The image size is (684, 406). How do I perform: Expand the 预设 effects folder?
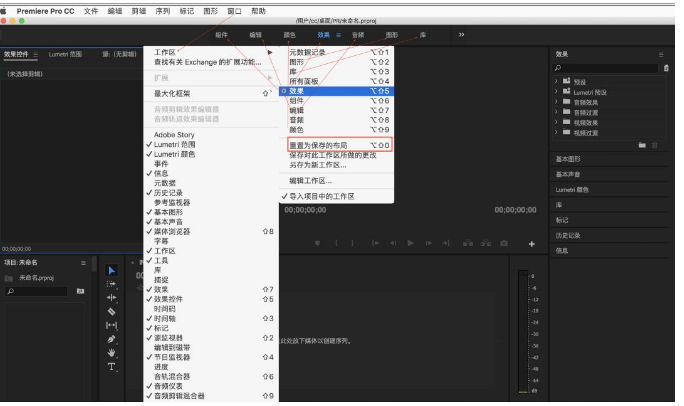point(556,81)
